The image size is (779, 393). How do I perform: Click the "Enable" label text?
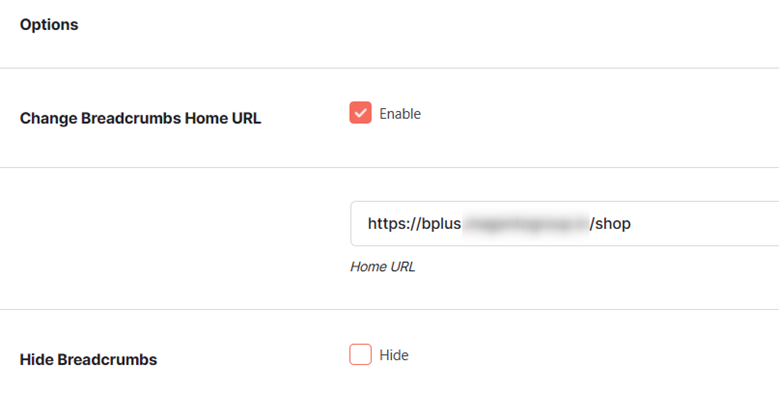(x=400, y=114)
